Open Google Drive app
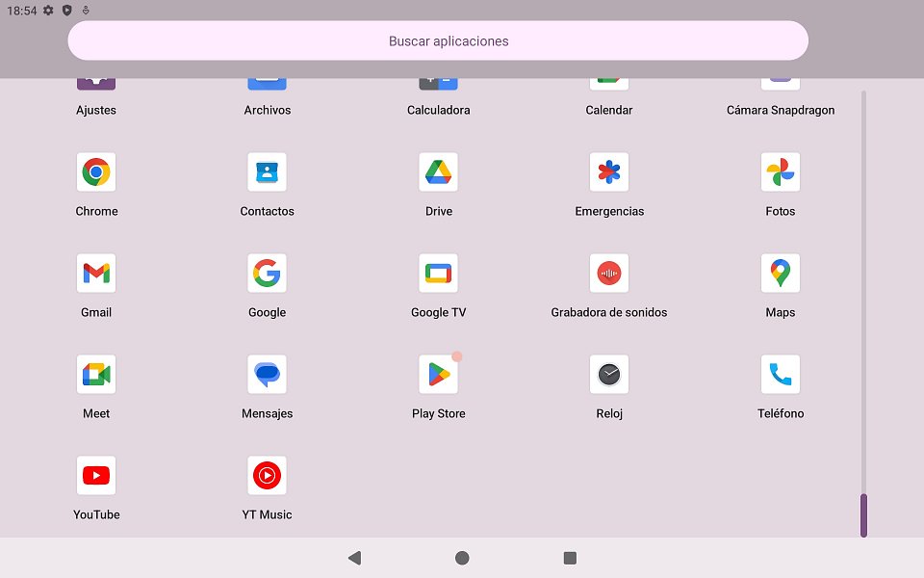This screenshot has width=924, height=578. click(x=439, y=172)
